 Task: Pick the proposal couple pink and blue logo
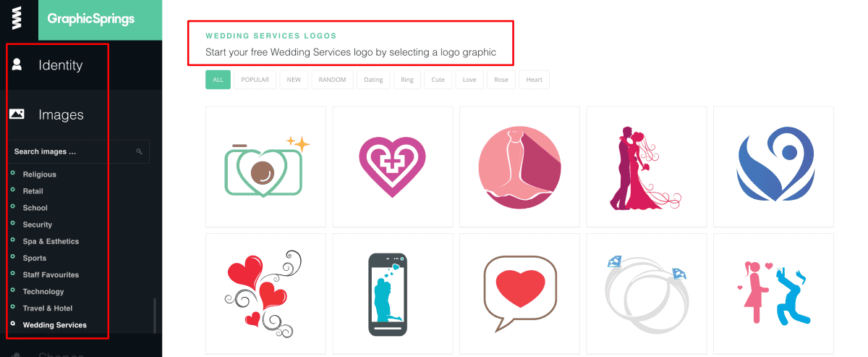773,293
